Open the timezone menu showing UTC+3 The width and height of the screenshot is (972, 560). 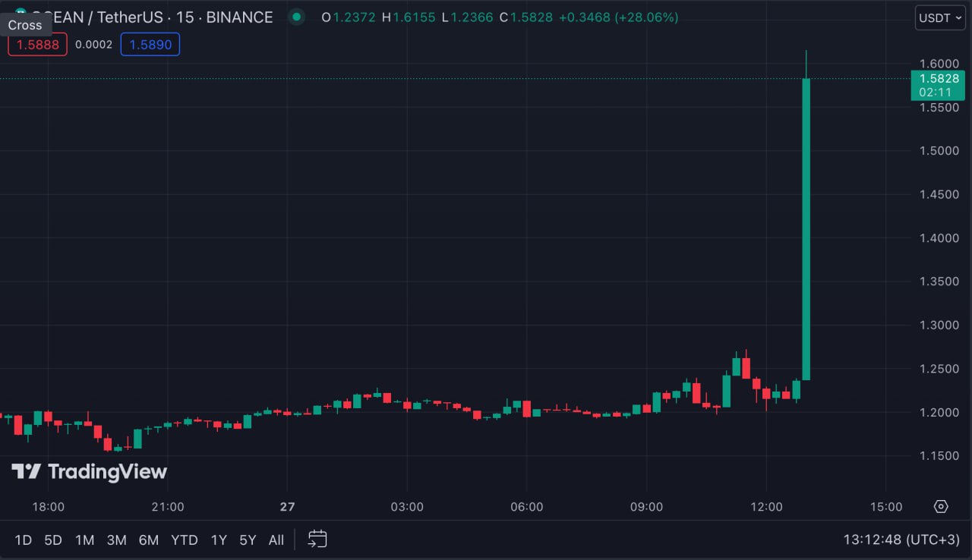click(x=901, y=540)
